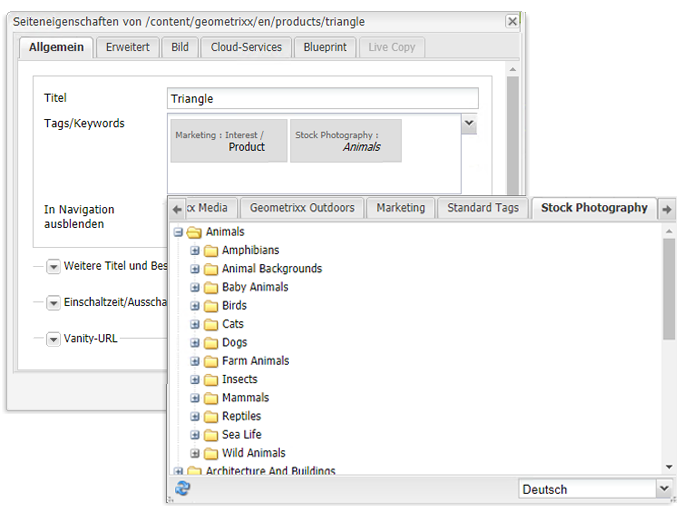Collapse the Animals tree node
This screenshot has width=678, height=507.
(178, 232)
